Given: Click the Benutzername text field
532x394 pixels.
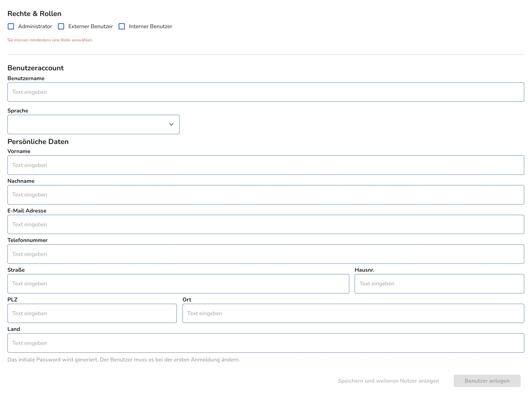Looking at the screenshot, I should tap(266, 92).
